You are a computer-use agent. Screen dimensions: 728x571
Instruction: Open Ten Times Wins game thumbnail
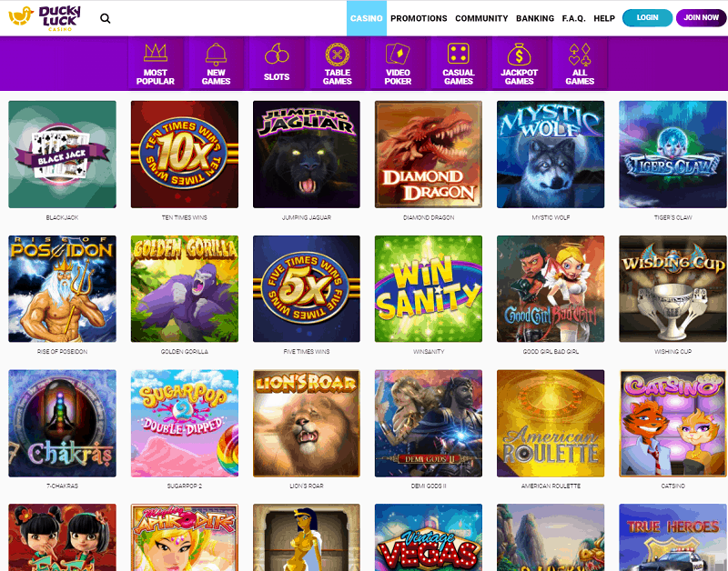185,155
